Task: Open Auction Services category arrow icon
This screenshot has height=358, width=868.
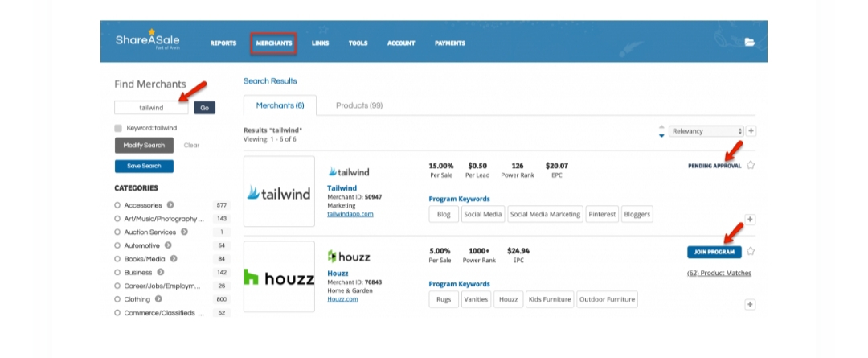Action: (184, 232)
